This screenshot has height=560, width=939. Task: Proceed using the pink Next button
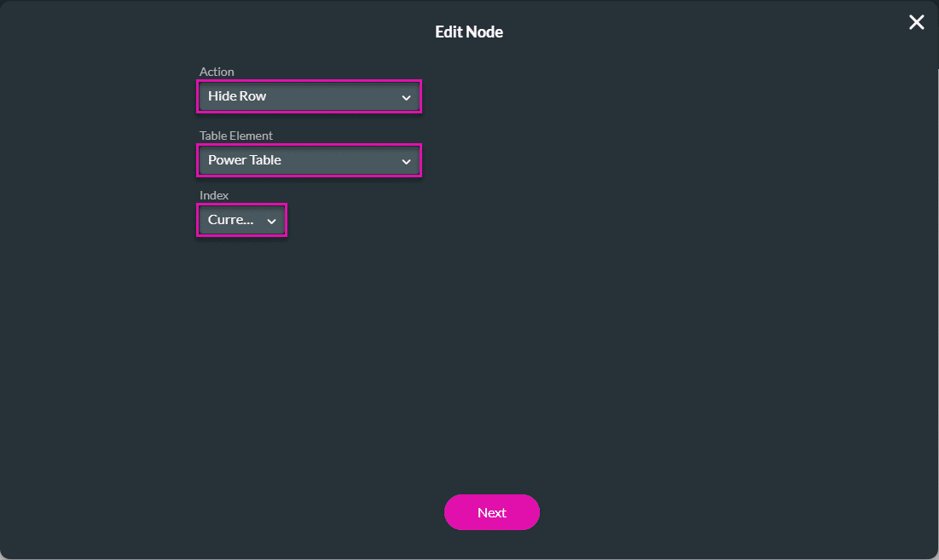point(491,512)
